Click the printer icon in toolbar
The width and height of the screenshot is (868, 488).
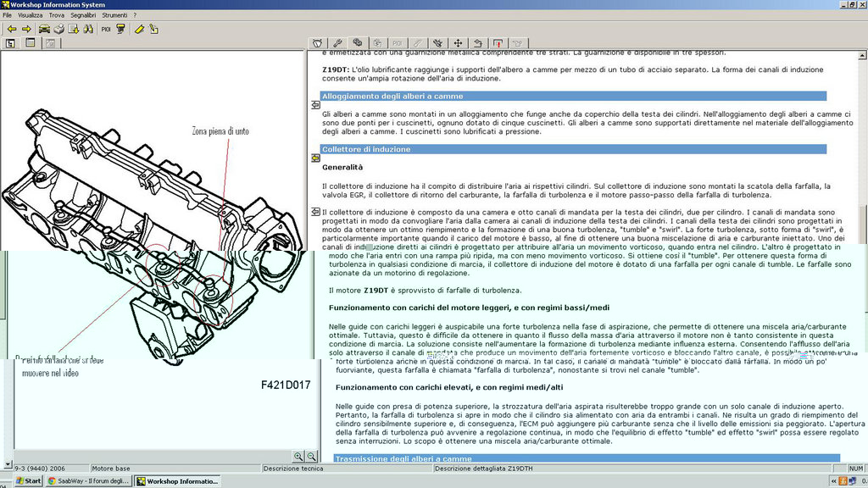pos(58,29)
